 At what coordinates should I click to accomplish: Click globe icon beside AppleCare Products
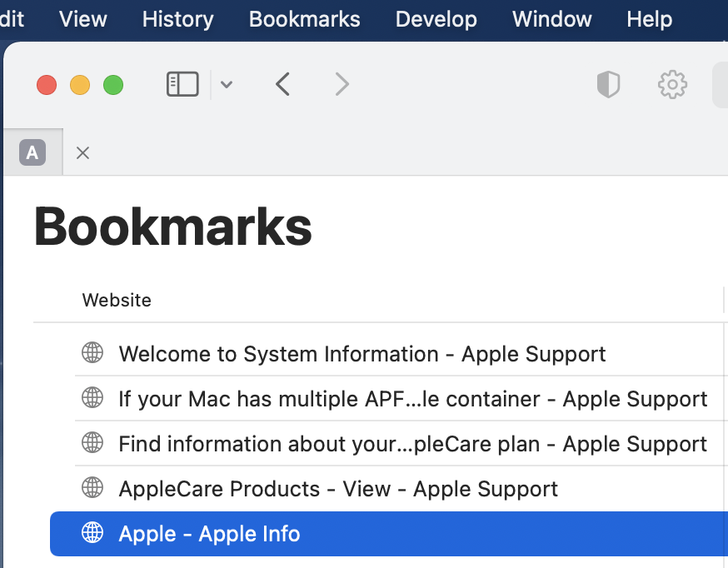92,488
